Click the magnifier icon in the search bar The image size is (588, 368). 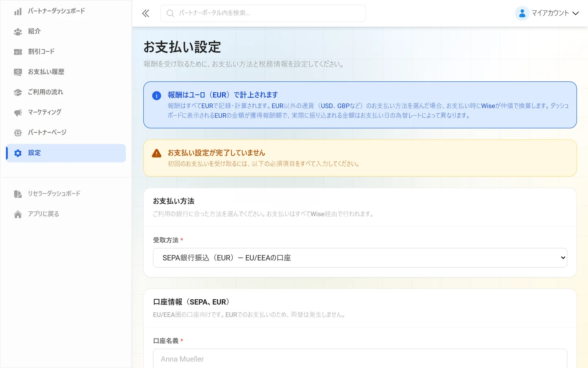tap(170, 13)
